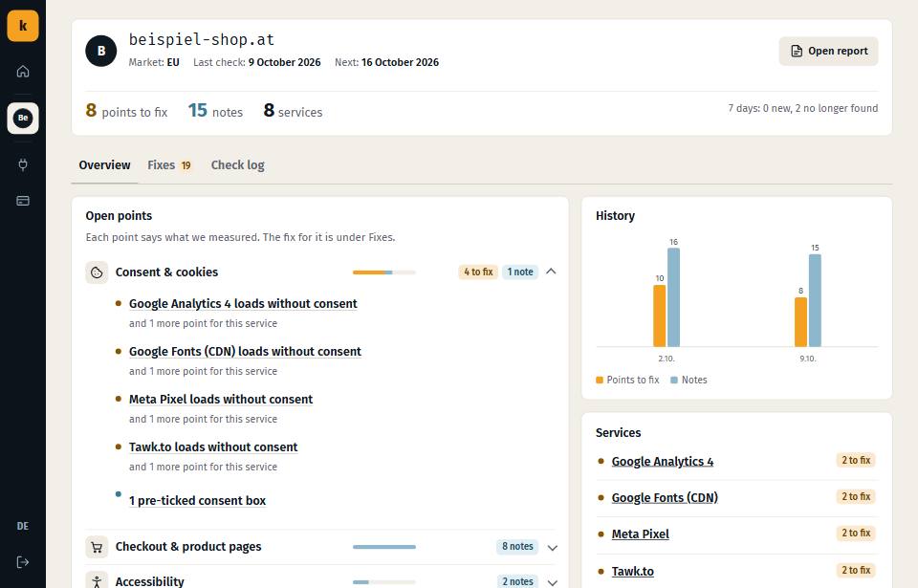This screenshot has width=918, height=588.
Task: Open Tawk.to loads without consent
Action: 213,447
